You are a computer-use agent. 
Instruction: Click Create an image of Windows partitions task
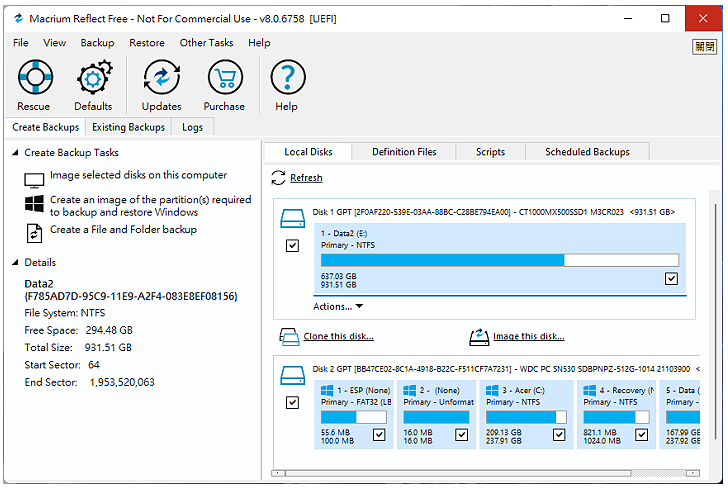[150, 206]
